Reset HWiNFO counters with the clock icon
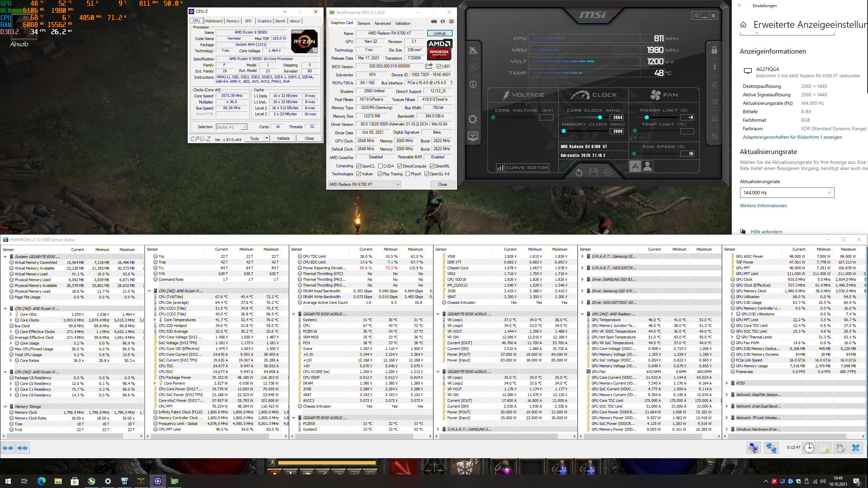Image resolution: width=868 pixels, height=488 pixels. [809, 448]
